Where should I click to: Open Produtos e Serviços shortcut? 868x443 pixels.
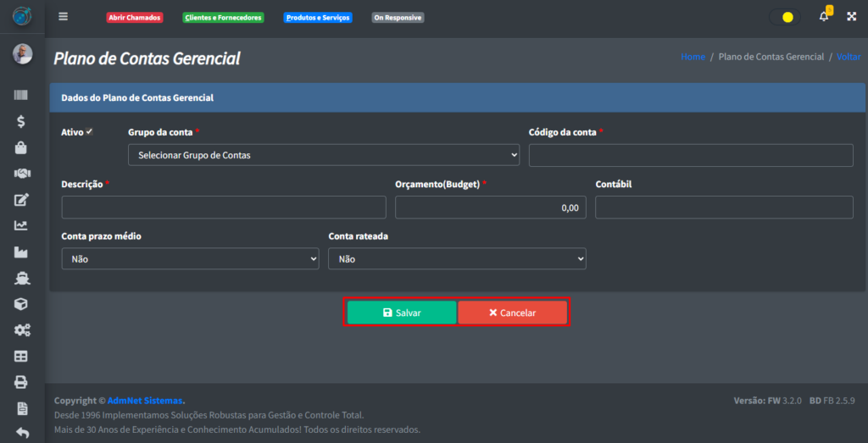point(318,18)
